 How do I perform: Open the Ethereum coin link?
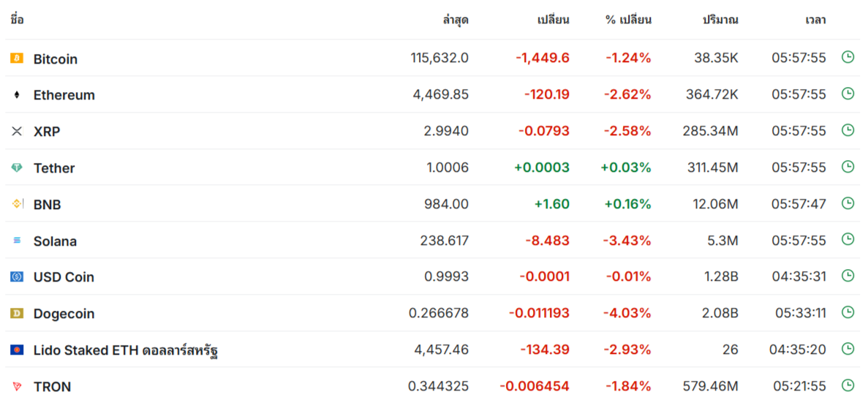64,95
